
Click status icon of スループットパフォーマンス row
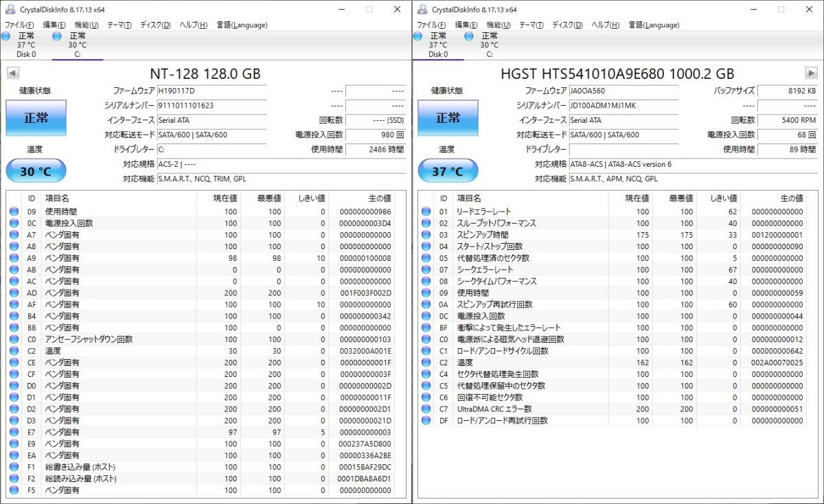[x=426, y=223]
